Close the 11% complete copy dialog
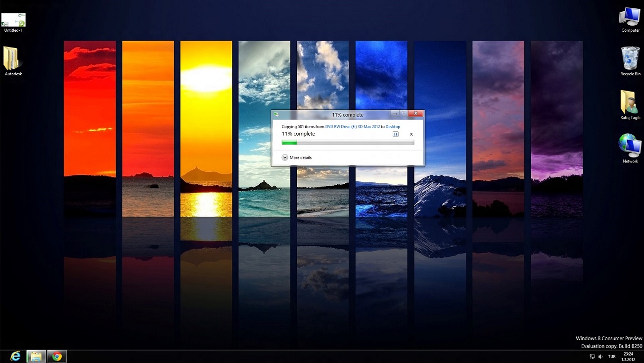The height and width of the screenshot is (363, 644). pos(415,113)
